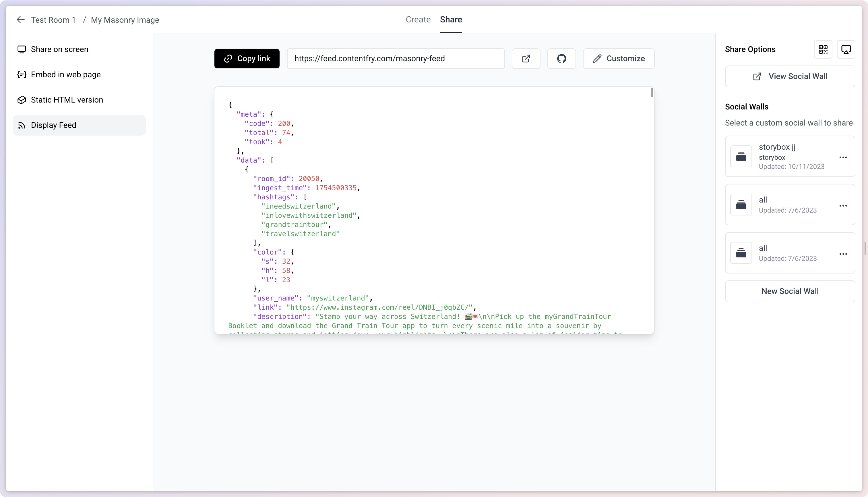The width and height of the screenshot is (868, 497).
Task: Click the storybox jj wall icon
Action: [x=741, y=156]
